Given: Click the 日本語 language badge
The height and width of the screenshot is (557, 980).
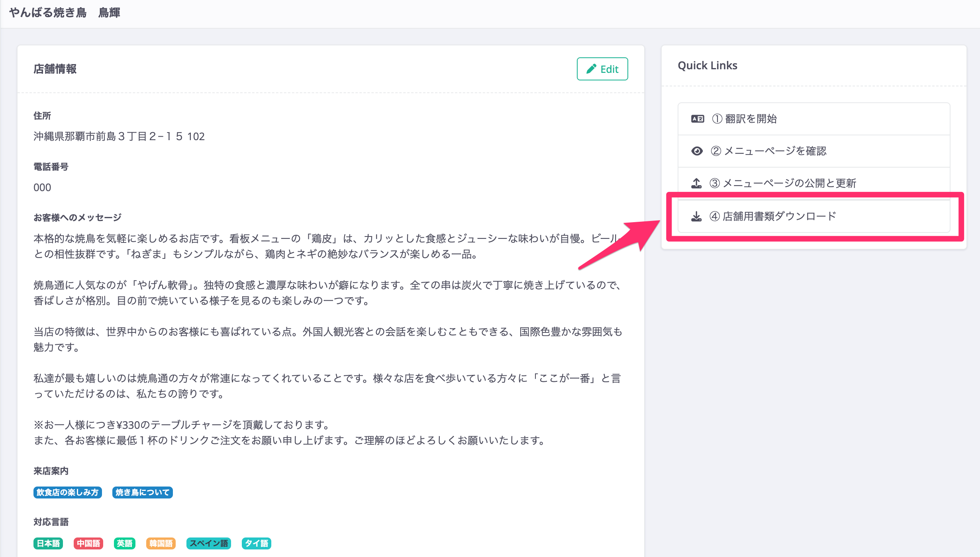Looking at the screenshot, I should [x=48, y=543].
